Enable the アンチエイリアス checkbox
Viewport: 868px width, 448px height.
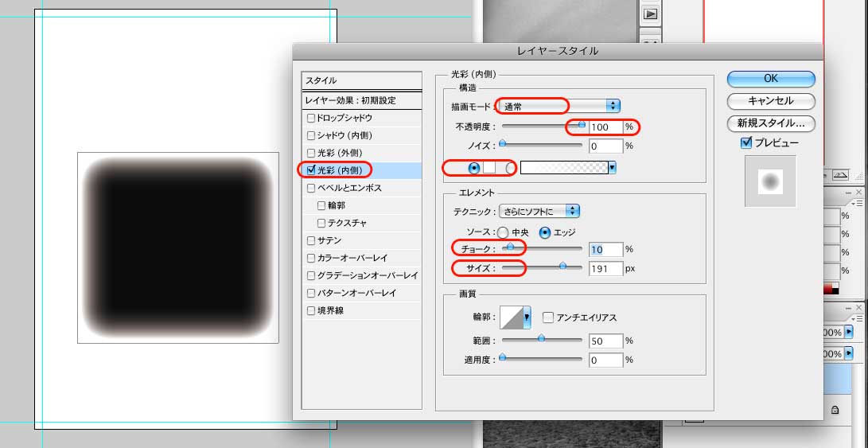pyautogui.click(x=548, y=317)
